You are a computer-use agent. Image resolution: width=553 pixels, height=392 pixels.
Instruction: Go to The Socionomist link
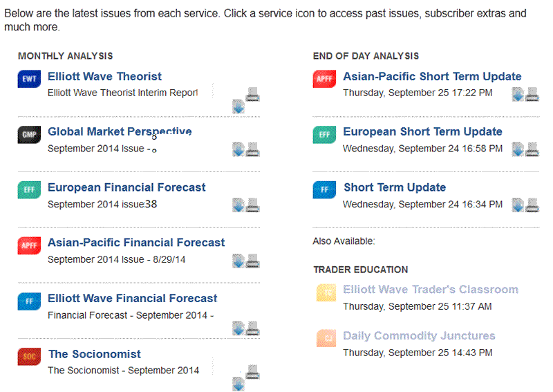pos(95,354)
